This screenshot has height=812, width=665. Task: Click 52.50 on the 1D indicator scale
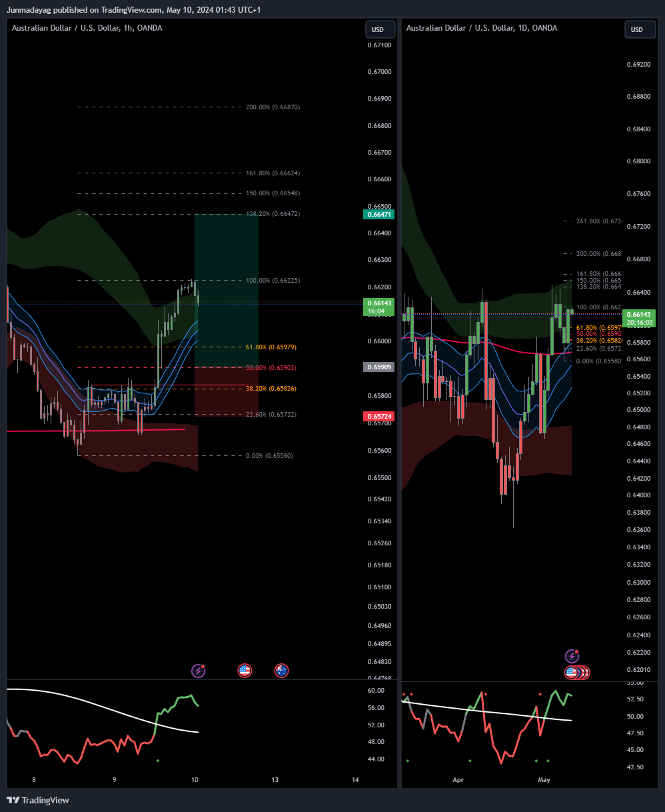click(x=635, y=699)
